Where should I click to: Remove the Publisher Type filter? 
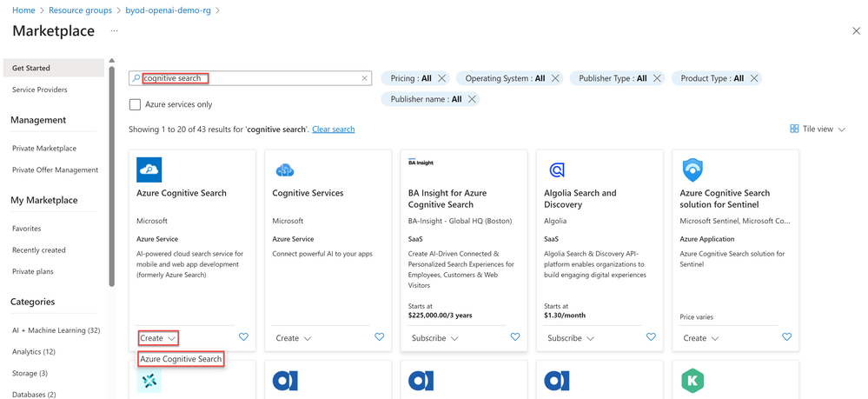coord(657,78)
